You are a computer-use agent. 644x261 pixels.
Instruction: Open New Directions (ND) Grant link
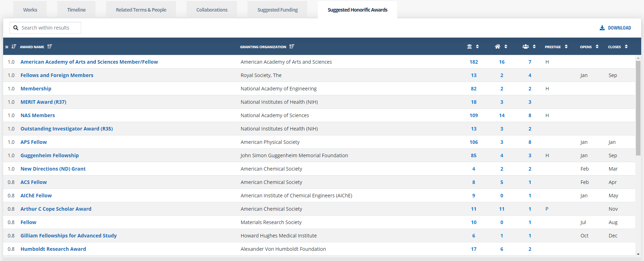coord(53,169)
